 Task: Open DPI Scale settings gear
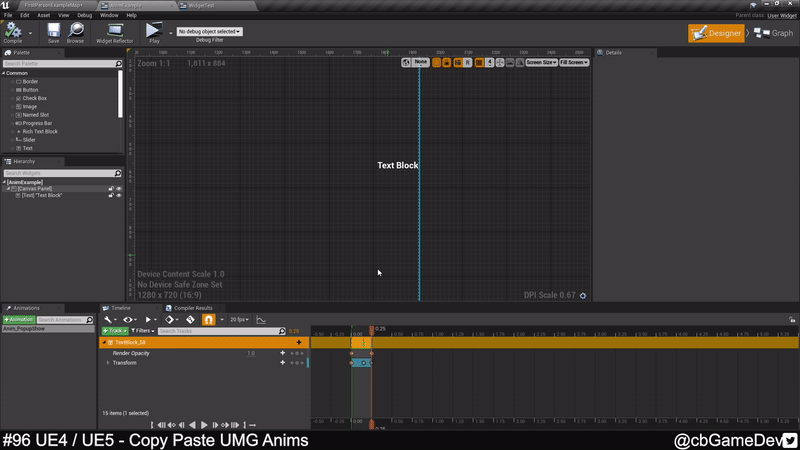[583, 295]
